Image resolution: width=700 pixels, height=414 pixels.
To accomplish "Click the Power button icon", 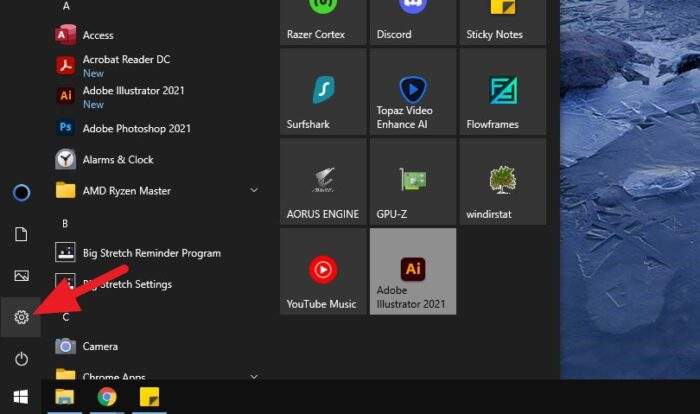I will tap(21, 359).
